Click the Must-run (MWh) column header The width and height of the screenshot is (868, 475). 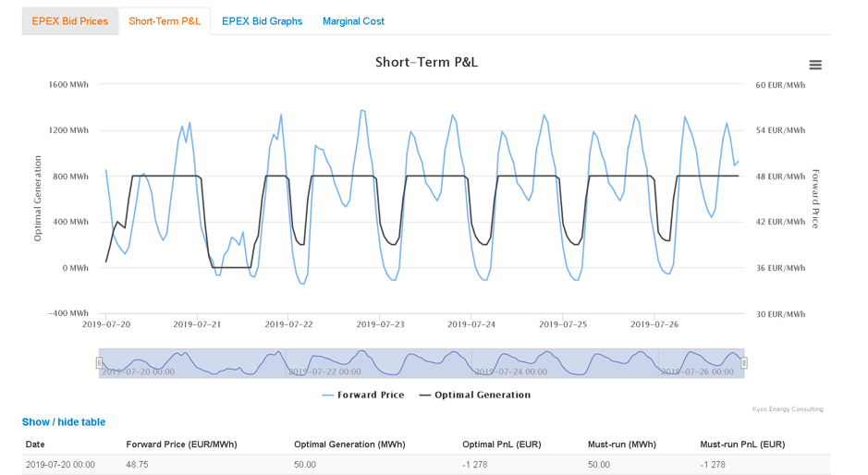(x=622, y=444)
